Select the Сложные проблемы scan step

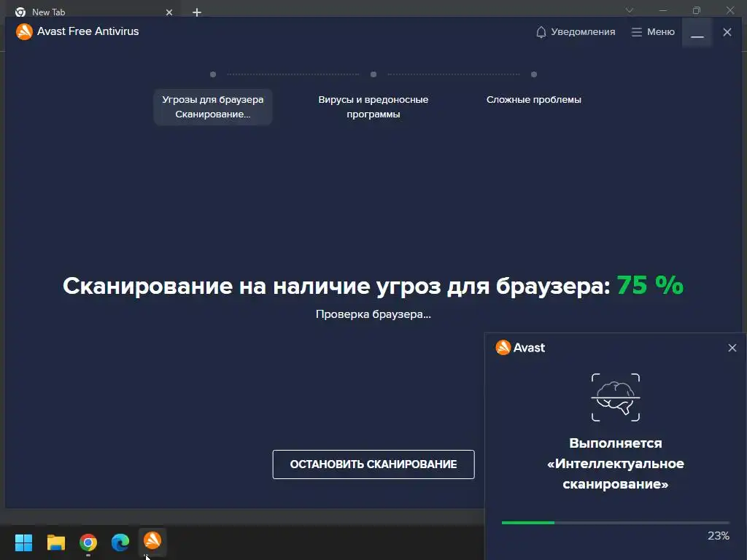[x=533, y=99]
